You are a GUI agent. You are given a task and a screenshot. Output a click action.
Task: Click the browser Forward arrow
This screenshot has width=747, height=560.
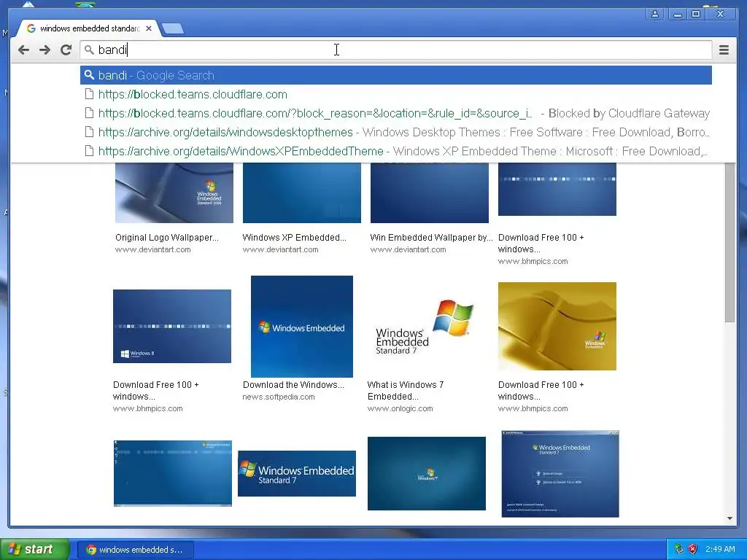44,50
